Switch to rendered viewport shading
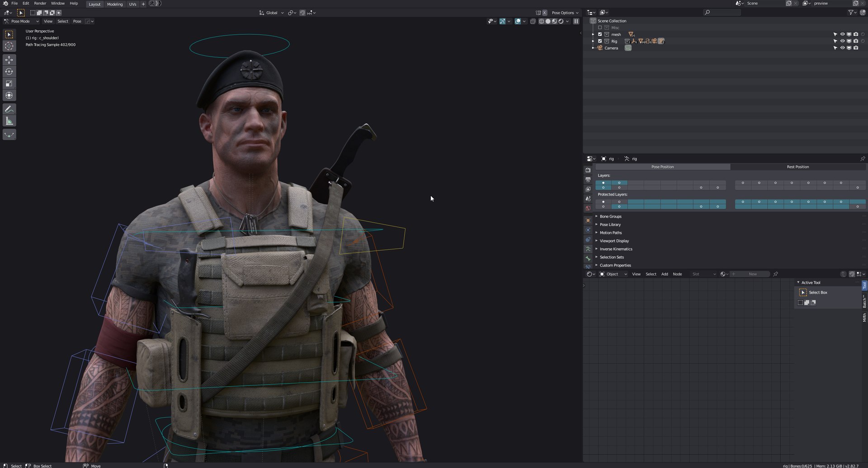 561,21
